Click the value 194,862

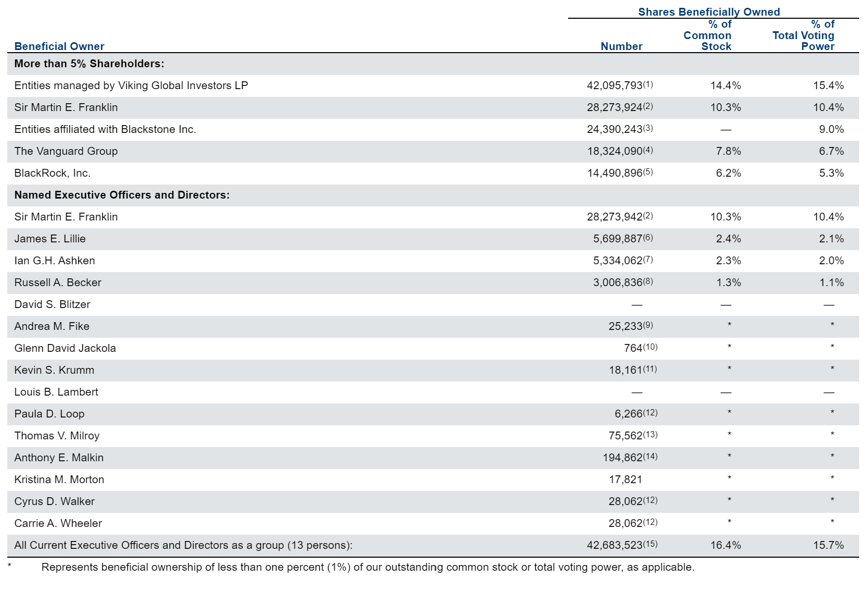click(623, 458)
